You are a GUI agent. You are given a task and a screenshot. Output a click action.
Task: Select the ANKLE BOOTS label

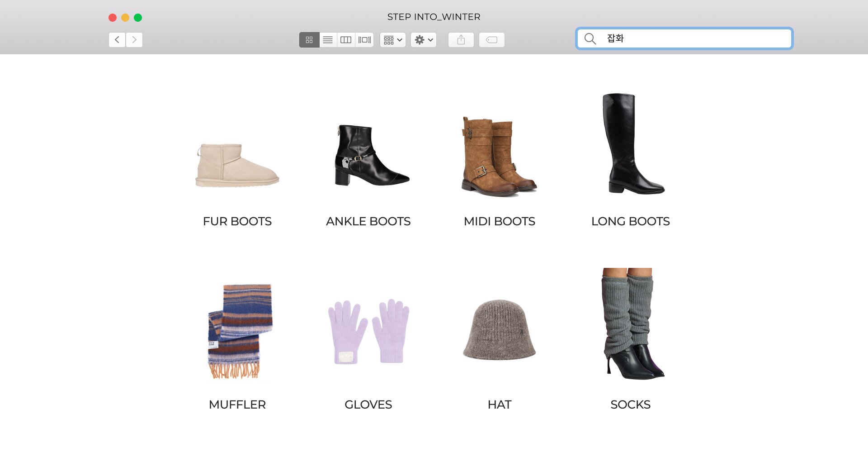click(x=368, y=221)
